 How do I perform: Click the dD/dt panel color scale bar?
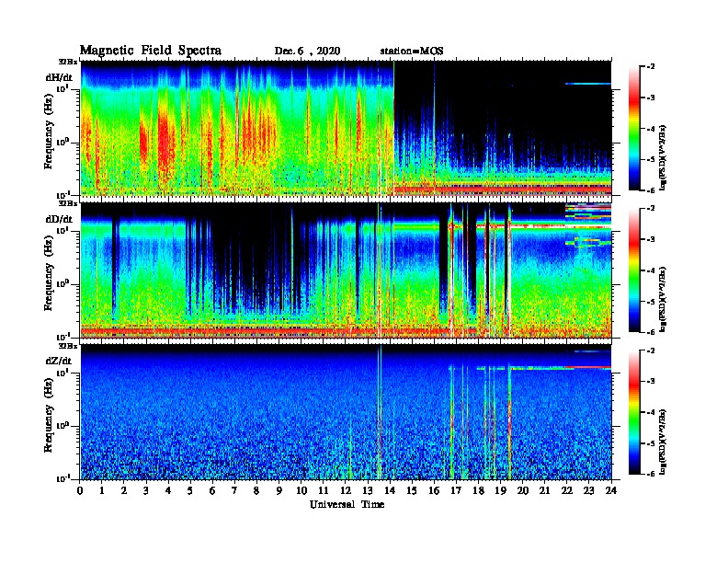(x=634, y=270)
